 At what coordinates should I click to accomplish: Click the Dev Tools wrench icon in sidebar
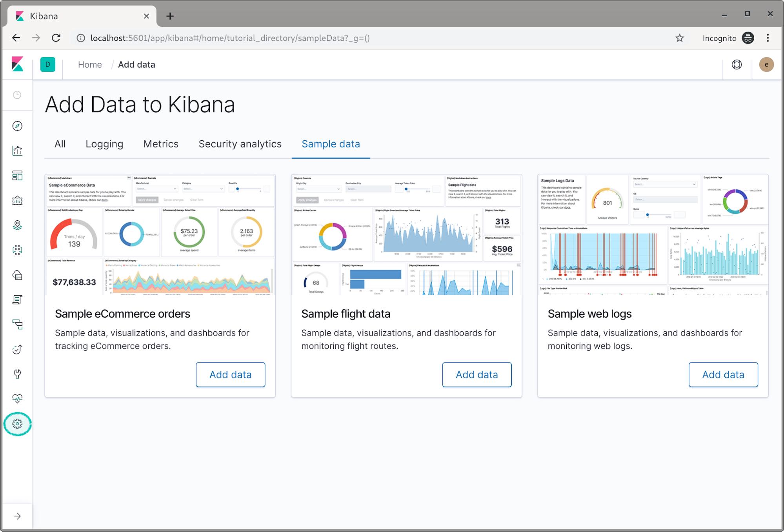pyautogui.click(x=17, y=374)
